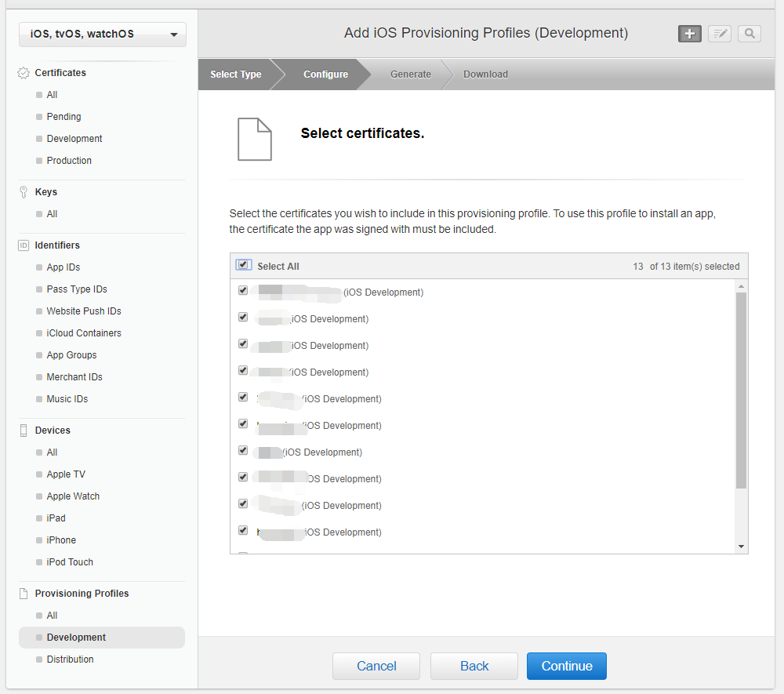Click the Devices section icon
784x694 pixels.
[x=24, y=431]
